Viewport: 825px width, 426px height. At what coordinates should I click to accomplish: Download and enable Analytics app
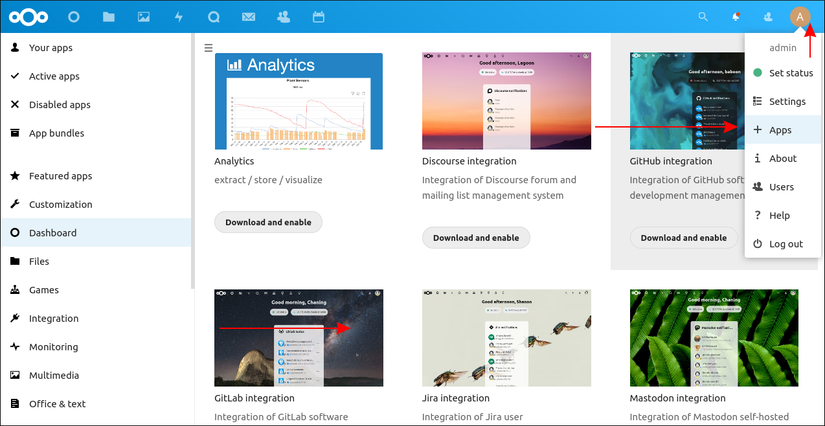tap(268, 222)
